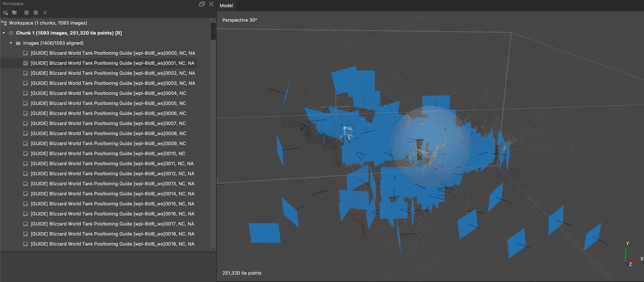Collapse the Chunk 1 tree node
Viewport: 644px width, 282px height.
(x=4, y=33)
